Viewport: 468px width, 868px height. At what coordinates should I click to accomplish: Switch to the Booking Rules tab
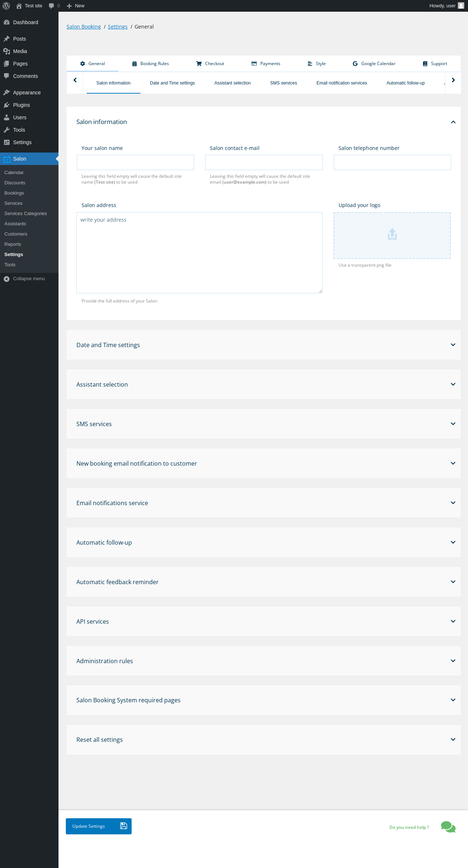(x=150, y=64)
